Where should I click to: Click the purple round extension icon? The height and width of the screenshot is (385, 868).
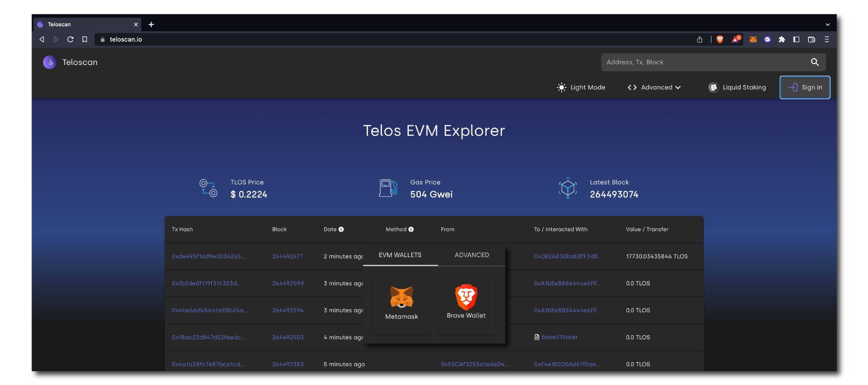tap(767, 39)
